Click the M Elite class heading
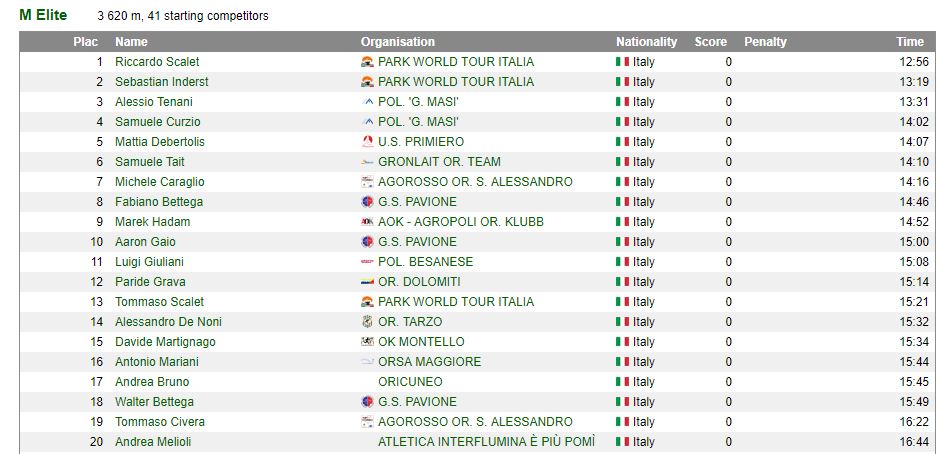This screenshot has width=940, height=454. point(43,15)
